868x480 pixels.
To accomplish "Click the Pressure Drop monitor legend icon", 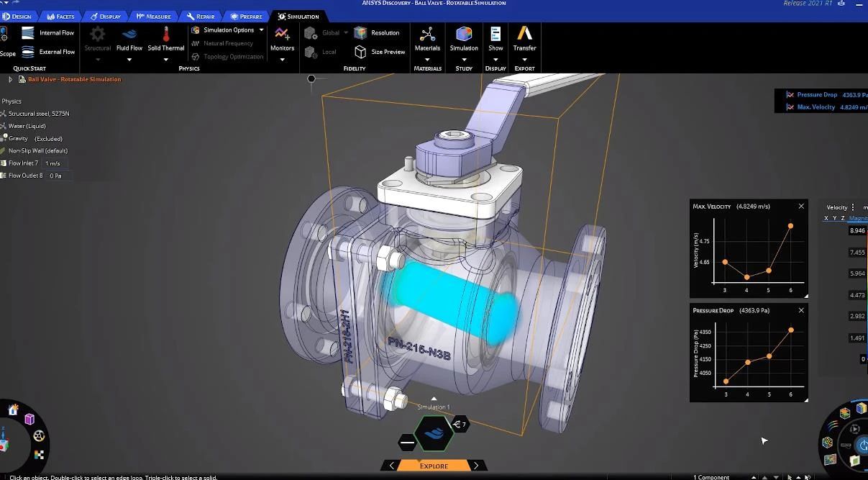I will pos(790,95).
